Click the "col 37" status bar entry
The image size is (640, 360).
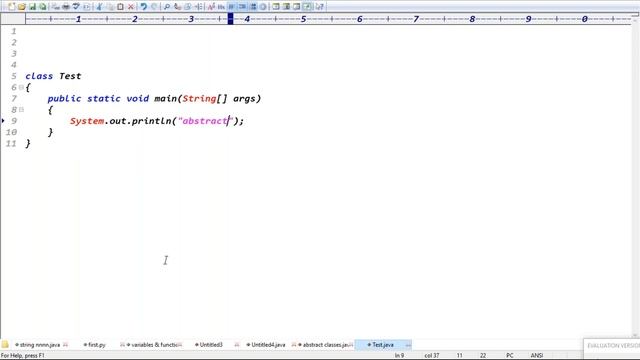[x=431, y=356]
